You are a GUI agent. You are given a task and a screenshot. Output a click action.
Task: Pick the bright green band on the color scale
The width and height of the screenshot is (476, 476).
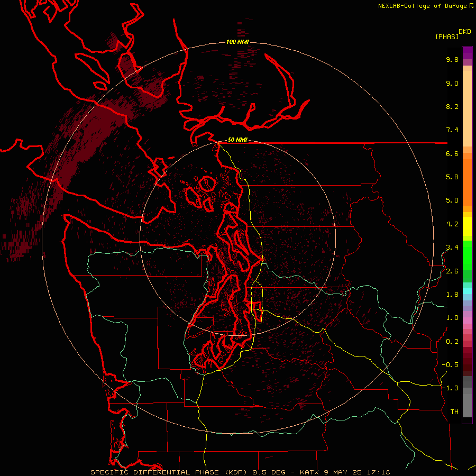coord(467,255)
